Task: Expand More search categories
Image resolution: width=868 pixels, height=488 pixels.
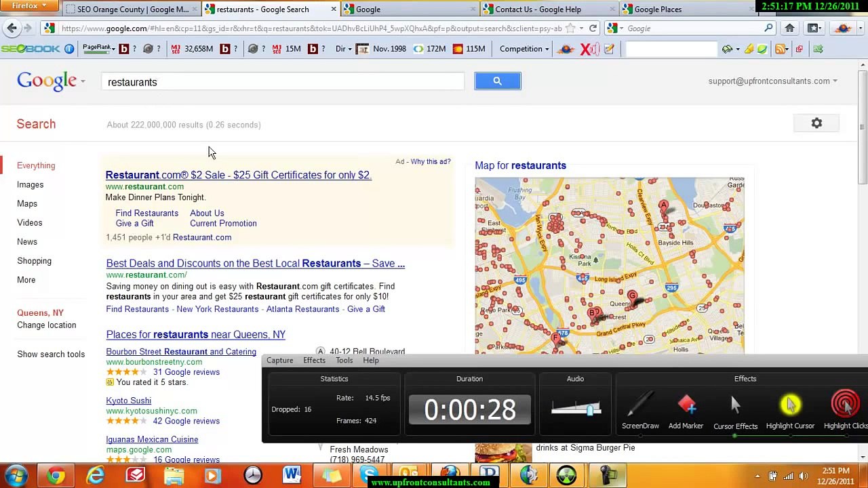Action: tap(26, 280)
